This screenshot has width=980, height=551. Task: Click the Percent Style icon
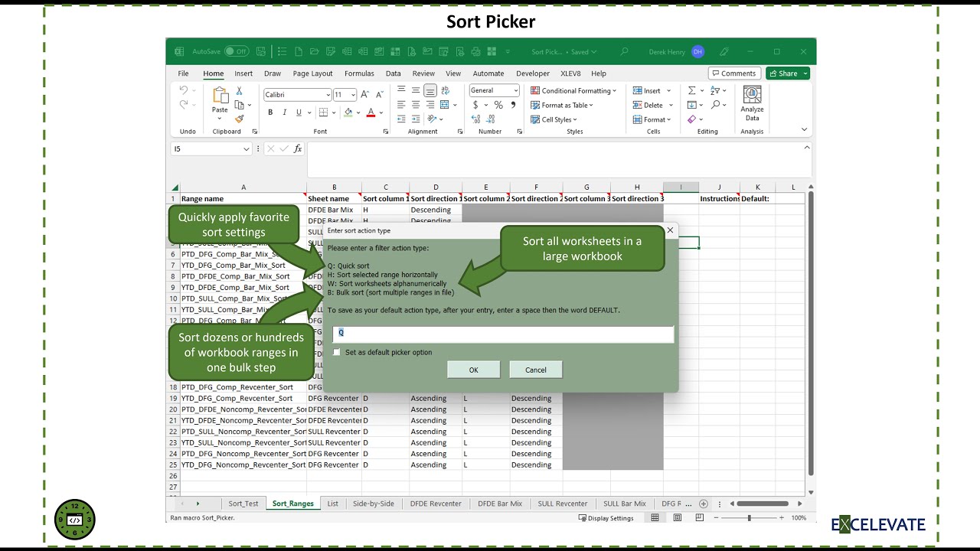(498, 105)
